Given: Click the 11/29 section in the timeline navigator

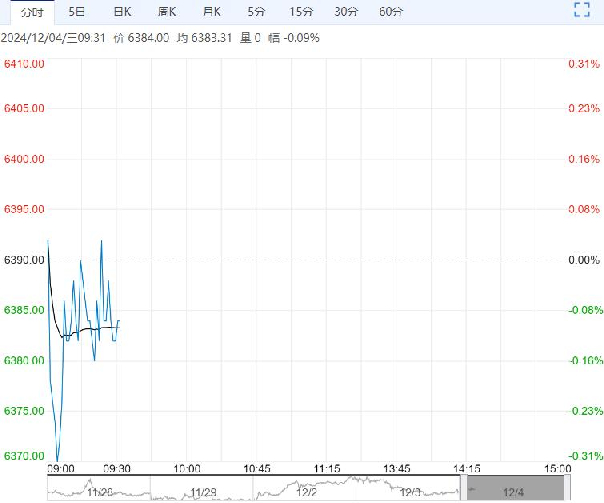Looking at the screenshot, I should (x=203, y=490).
